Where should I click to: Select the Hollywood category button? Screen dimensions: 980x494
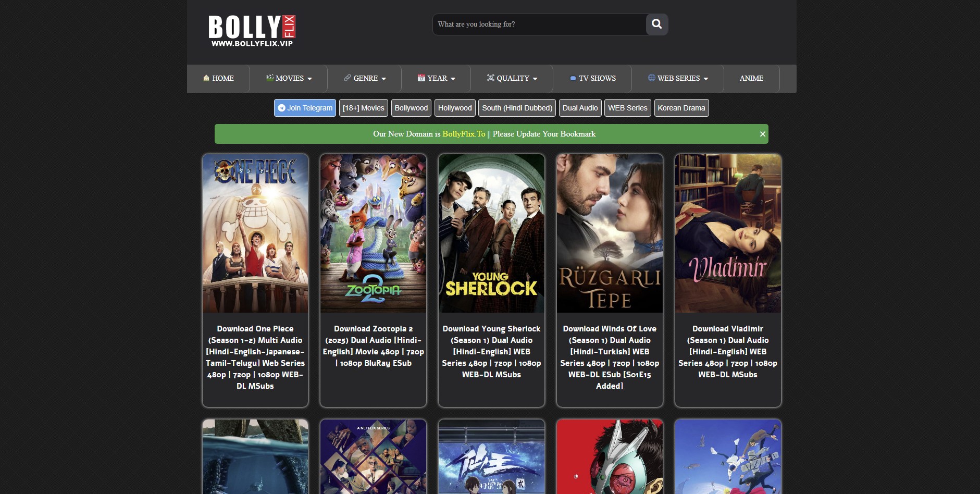point(454,108)
